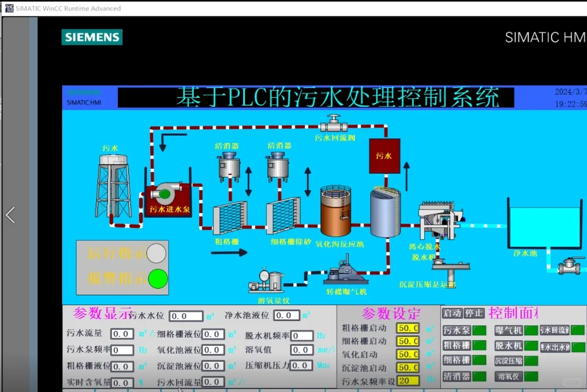Expand the left navigation arrow
Screen dimensions: 587x392
click(10, 215)
